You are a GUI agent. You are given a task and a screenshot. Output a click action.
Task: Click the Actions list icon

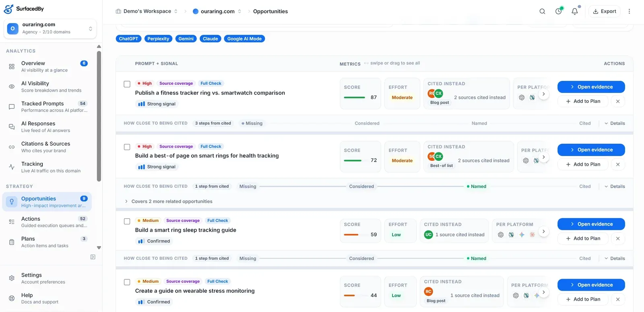tap(12, 222)
